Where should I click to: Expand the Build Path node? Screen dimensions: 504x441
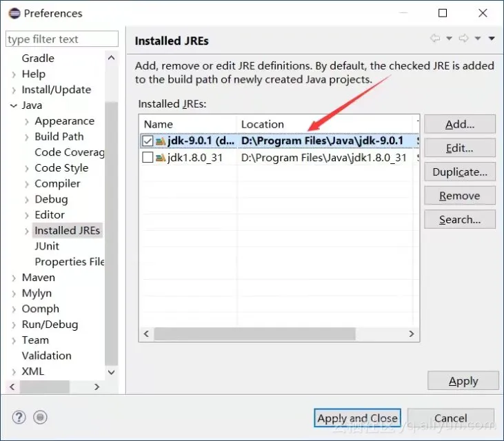point(27,138)
